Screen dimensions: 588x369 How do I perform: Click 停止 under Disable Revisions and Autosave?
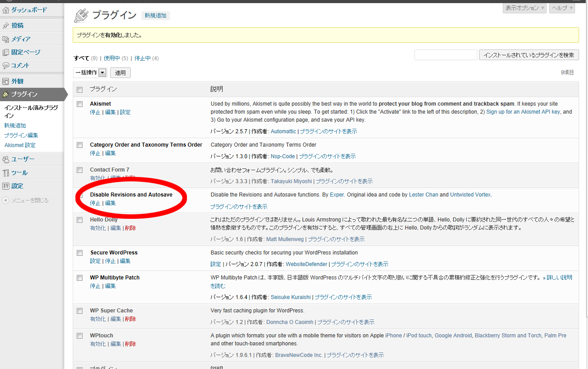click(x=95, y=203)
